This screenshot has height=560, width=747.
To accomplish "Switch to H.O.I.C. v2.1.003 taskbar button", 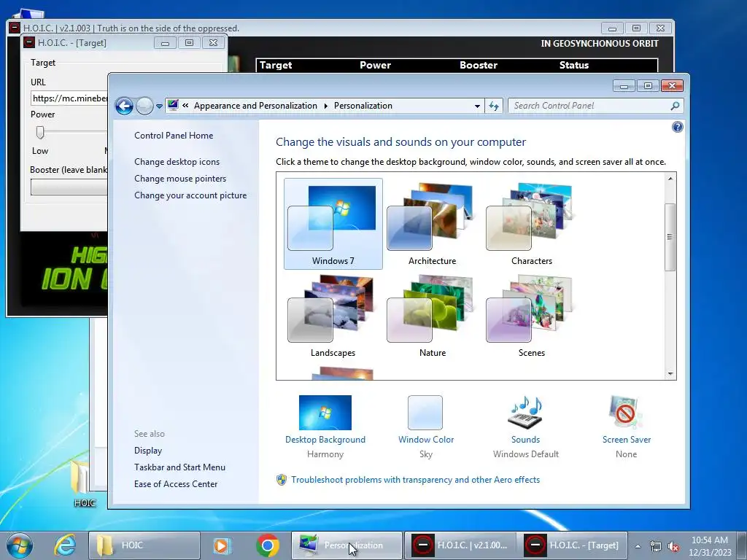I will tap(460, 545).
